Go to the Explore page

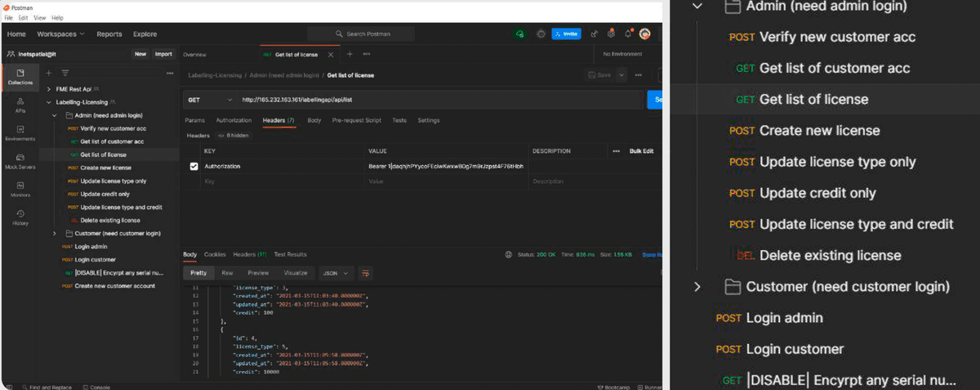(x=145, y=34)
